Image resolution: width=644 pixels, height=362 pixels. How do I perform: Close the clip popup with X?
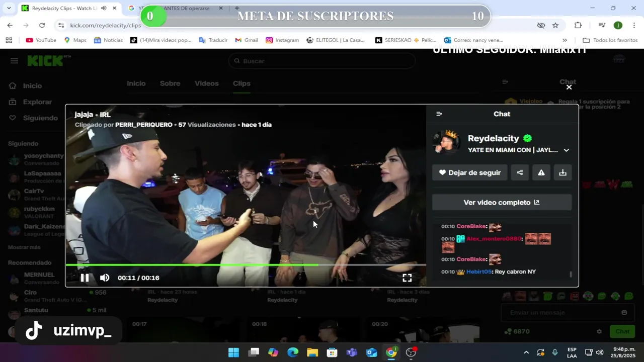click(569, 87)
